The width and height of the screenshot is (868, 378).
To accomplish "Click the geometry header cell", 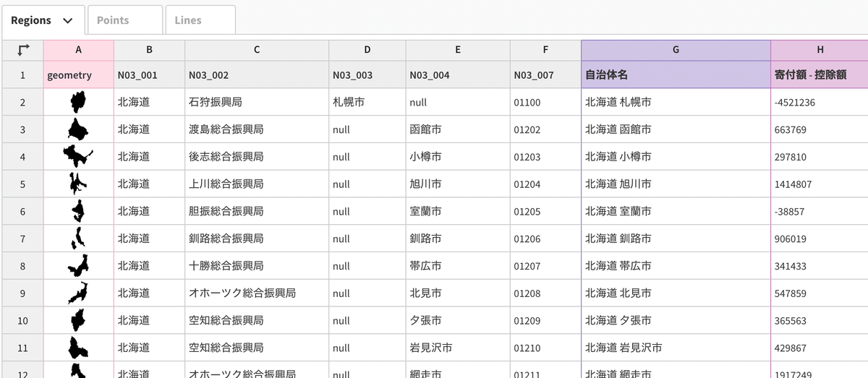I will tap(78, 74).
